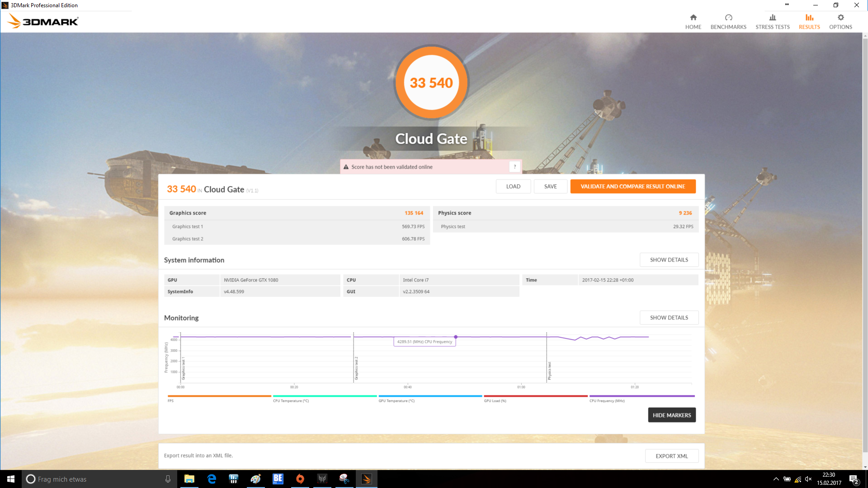Open Origin from the taskbar

[x=300, y=479]
